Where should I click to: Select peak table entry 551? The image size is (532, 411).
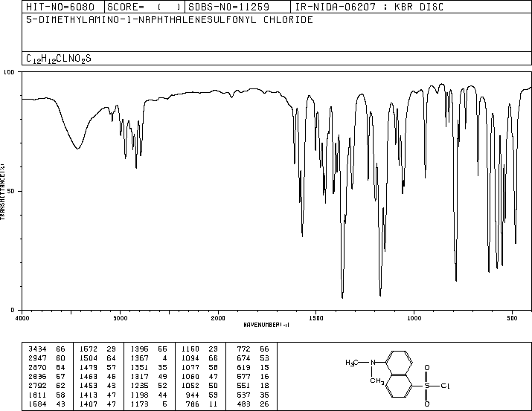click(243, 386)
